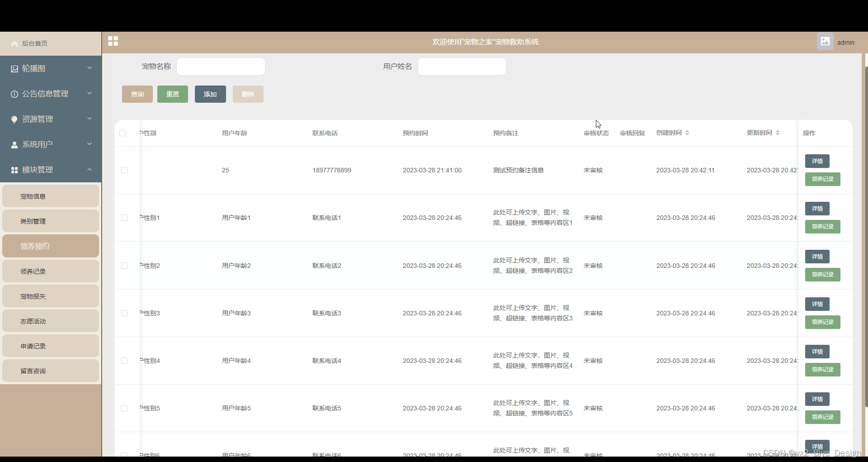Check the row with phone 18977778899
The width and height of the screenshot is (868, 462).
124,170
